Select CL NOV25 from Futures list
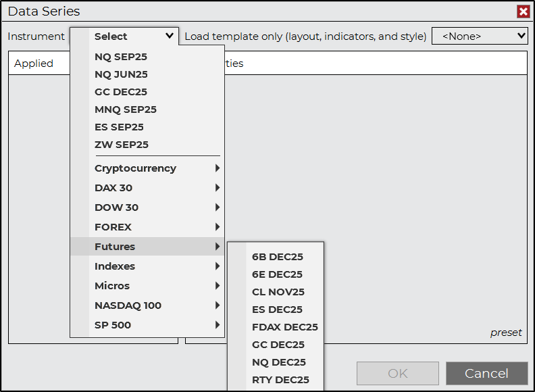Viewport: 535px width, 392px height. (276, 292)
